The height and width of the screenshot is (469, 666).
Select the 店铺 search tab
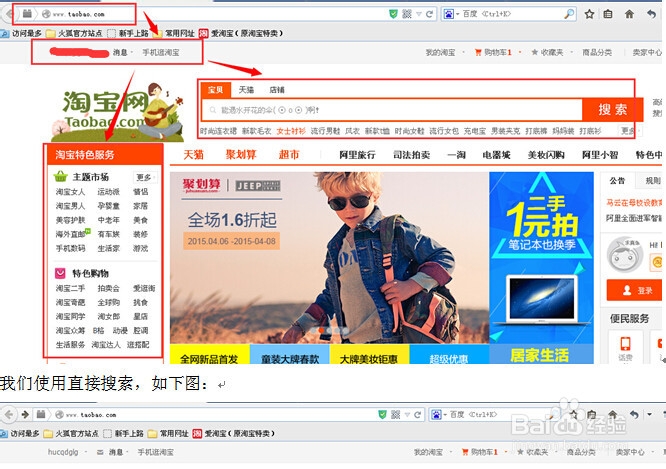click(277, 90)
